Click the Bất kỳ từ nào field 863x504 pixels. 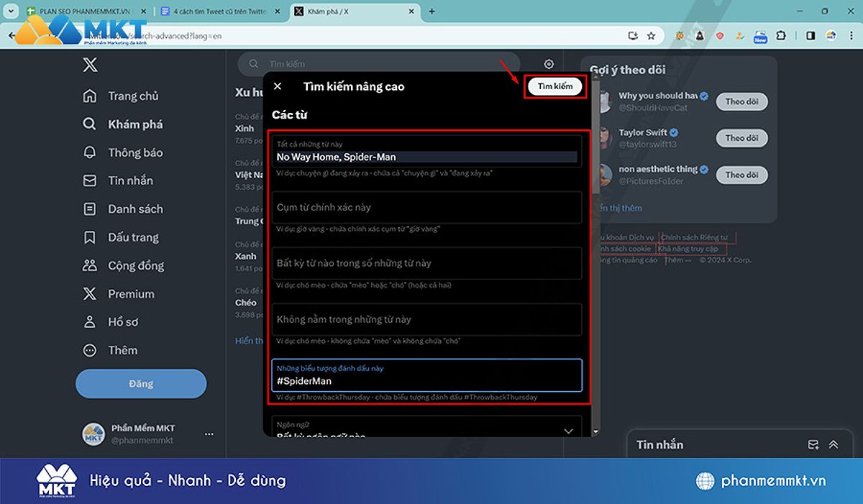click(427, 263)
